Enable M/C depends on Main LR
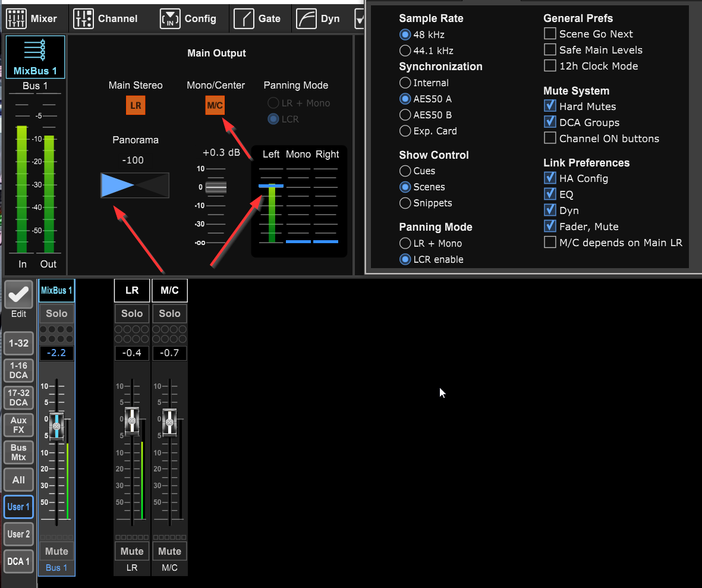Viewport: 702px width, 588px height. click(550, 243)
